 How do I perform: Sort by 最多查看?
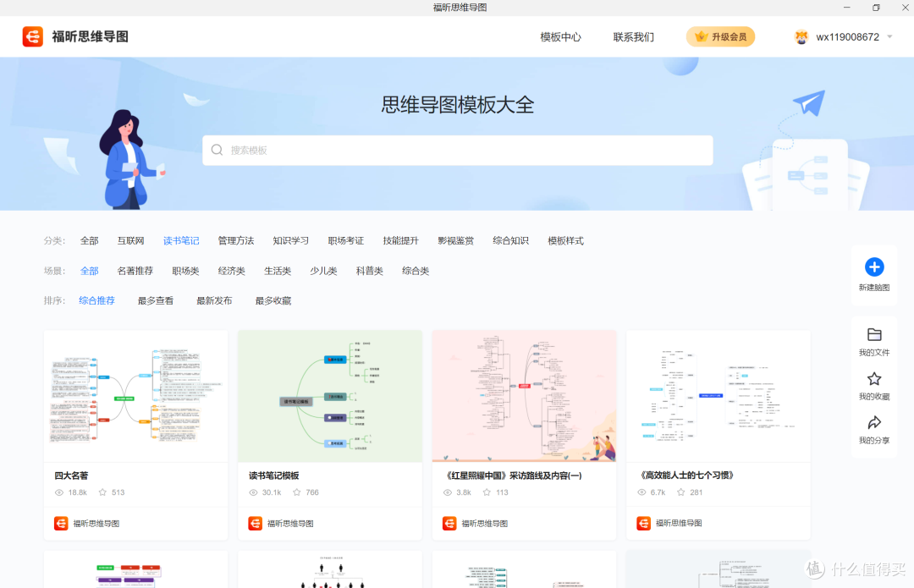(156, 300)
